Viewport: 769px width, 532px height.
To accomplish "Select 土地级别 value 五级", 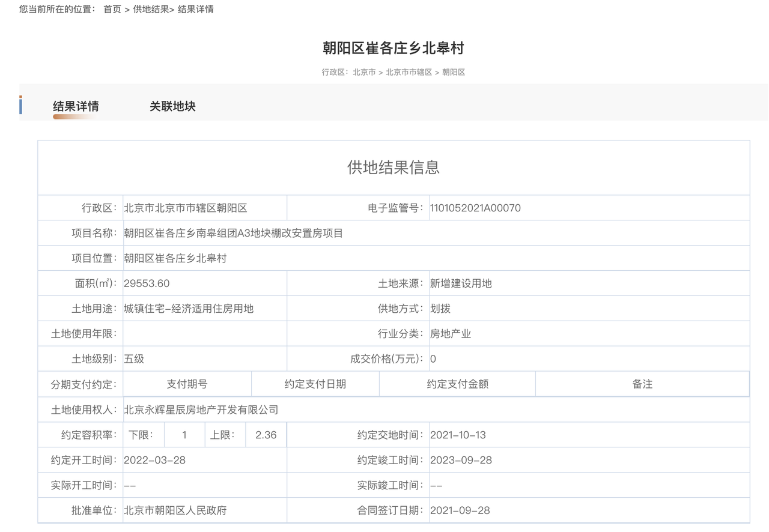I will pyautogui.click(x=134, y=360).
